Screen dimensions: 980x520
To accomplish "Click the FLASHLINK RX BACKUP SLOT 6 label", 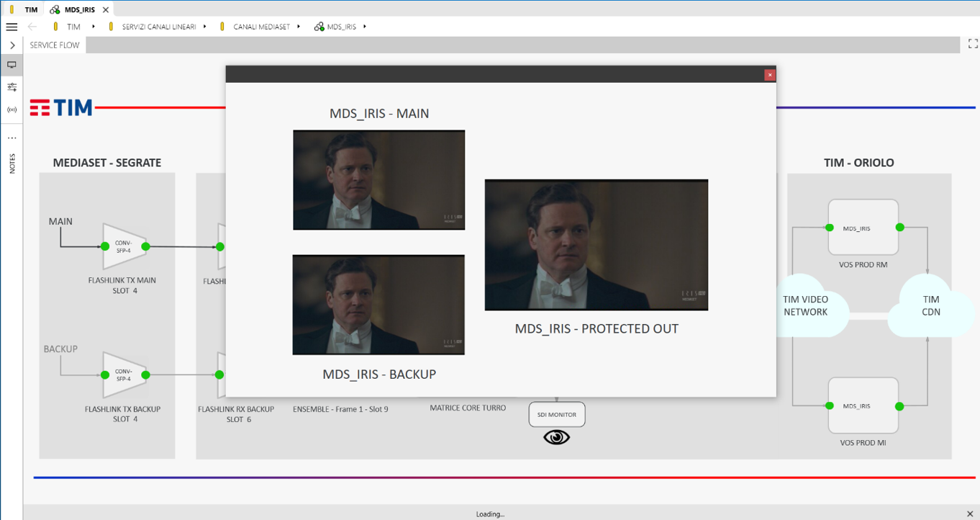I will (236, 414).
